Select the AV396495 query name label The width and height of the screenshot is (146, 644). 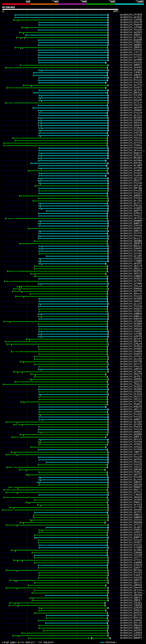(x=8, y=7)
